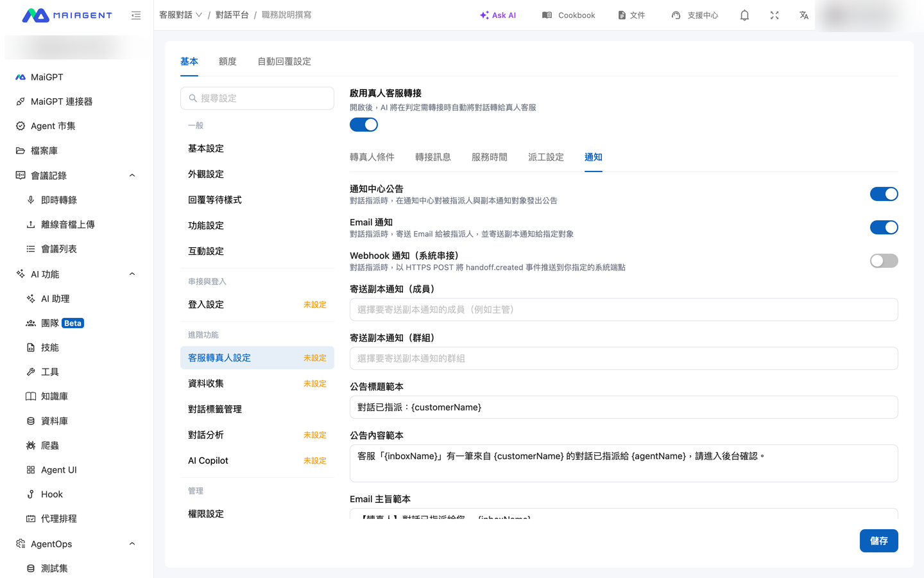The image size is (924, 578).
Task: Collapse the sidebar menu icon
Action: [136, 15]
